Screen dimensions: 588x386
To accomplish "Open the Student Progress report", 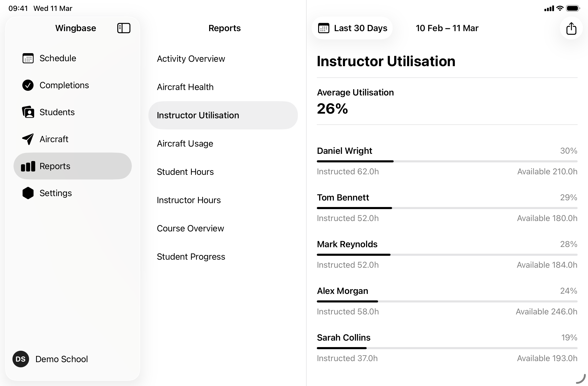I will pyautogui.click(x=223, y=257).
